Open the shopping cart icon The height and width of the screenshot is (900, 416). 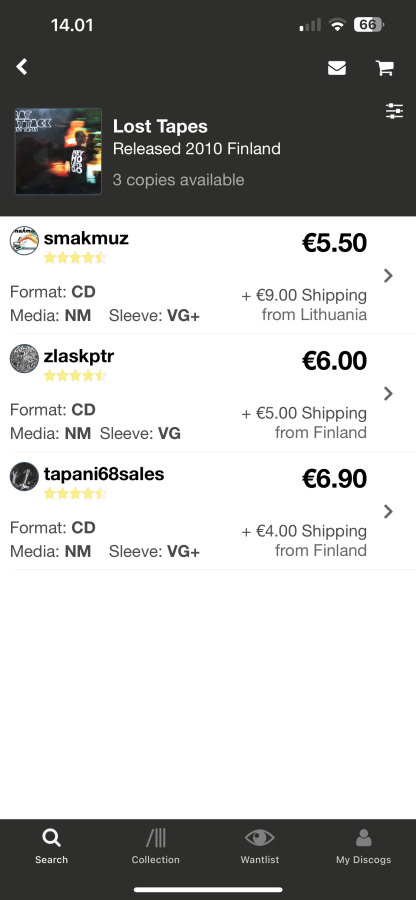pos(384,68)
